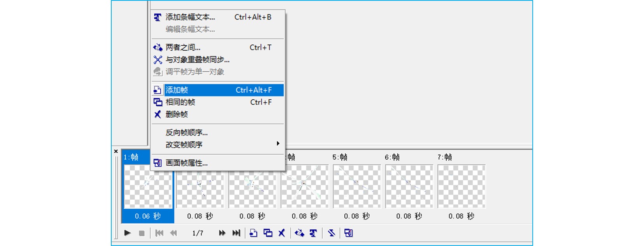Click the 编辑条幅文本... menu entry

pos(218,29)
